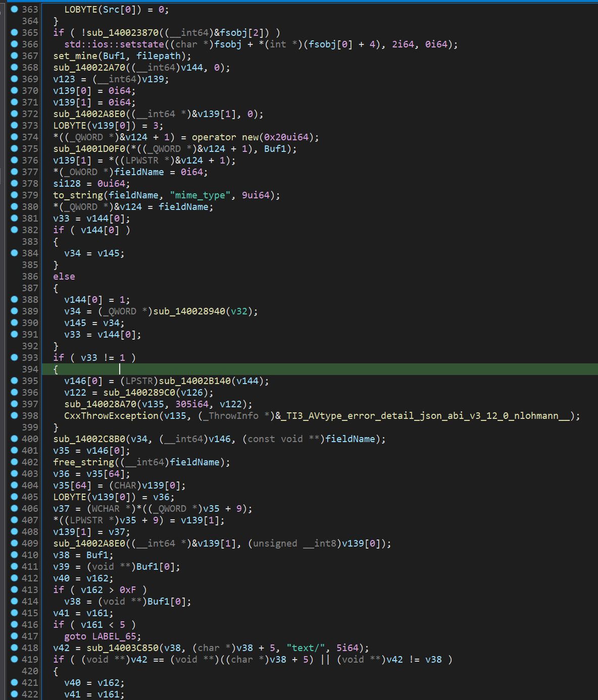The width and height of the screenshot is (598, 700).
Task: Toggle the breakpoint dot on line 413
Action: point(14,589)
